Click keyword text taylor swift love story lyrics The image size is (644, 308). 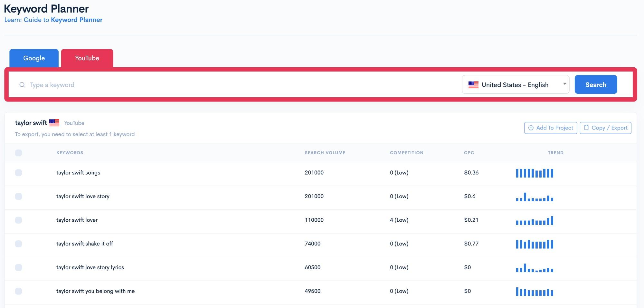90,267
